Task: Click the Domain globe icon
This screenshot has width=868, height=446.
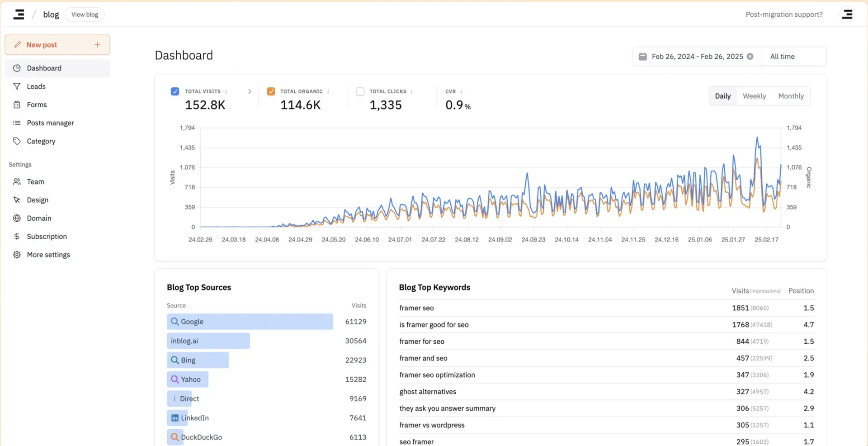Action: 17,218
